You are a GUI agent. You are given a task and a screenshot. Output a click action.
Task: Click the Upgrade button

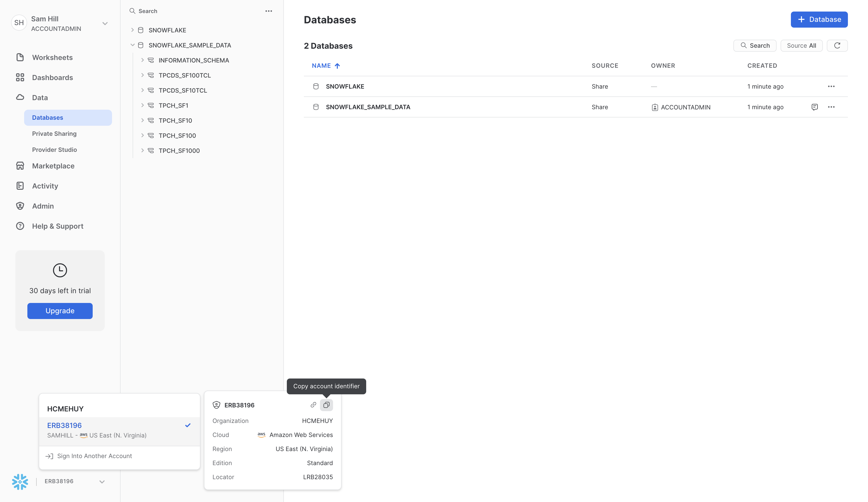(x=60, y=311)
